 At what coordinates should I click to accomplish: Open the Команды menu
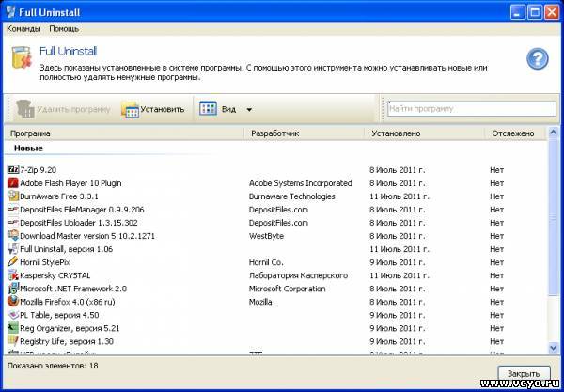pyautogui.click(x=23, y=29)
